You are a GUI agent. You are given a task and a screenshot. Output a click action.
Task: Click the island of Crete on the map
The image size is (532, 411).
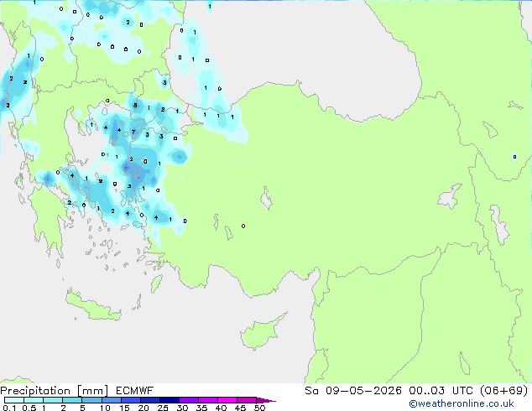point(93,307)
